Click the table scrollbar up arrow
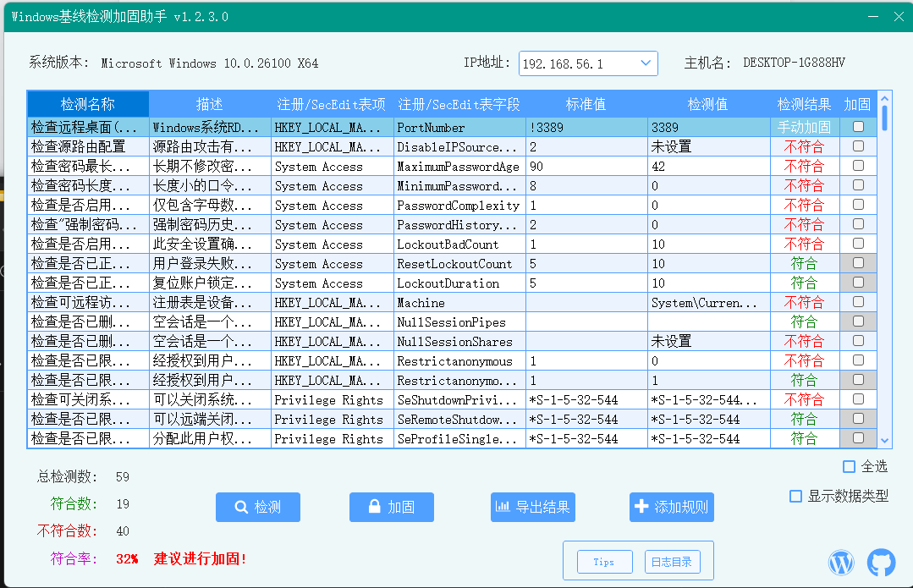This screenshot has height=588, width=913. [x=884, y=98]
